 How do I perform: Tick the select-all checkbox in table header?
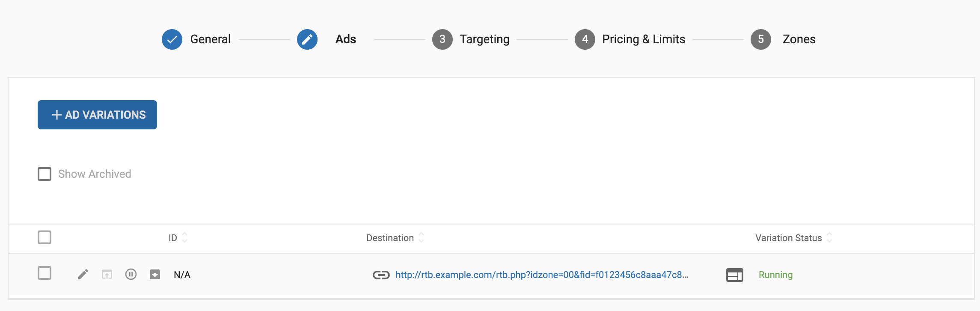(45, 237)
